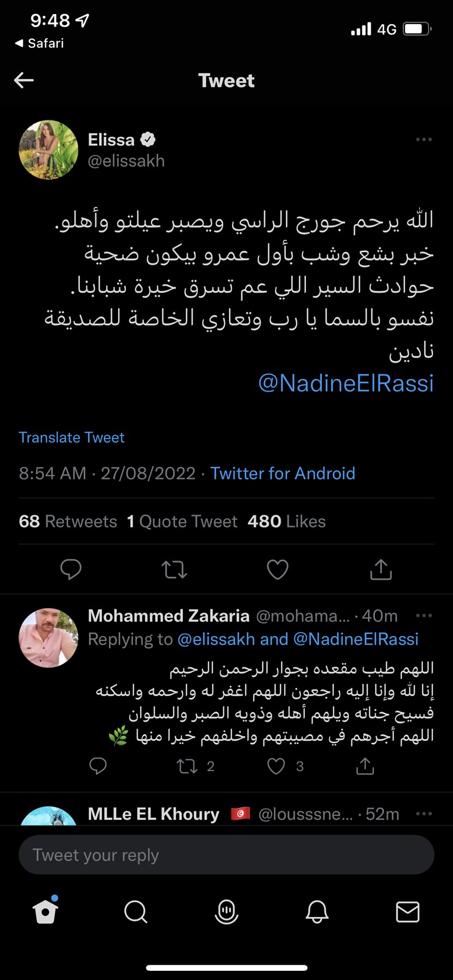The image size is (453, 980).
Task: Reply to Elissa's tweet via comment icon
Action: (71, 569)
